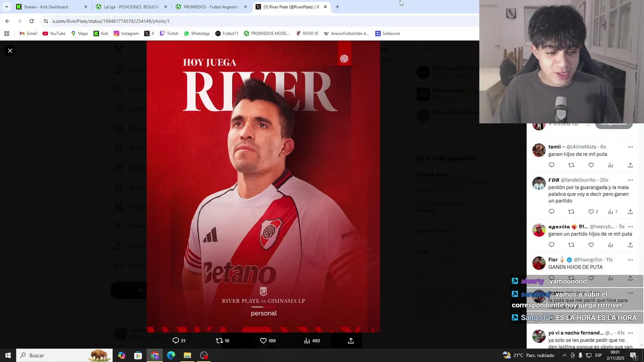Close the enlarged River Plate photo
Viewport: 644px width, 362px height.
(10, 51)
